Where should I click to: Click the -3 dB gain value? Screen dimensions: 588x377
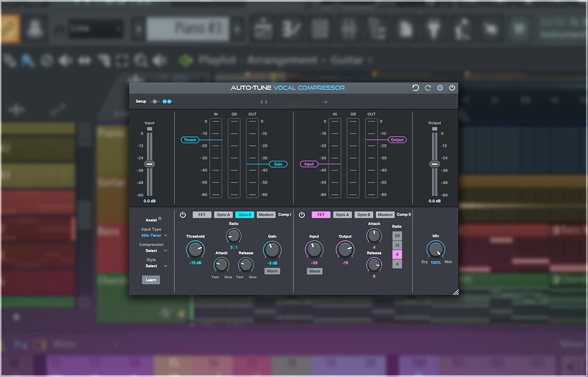point(272,263)
